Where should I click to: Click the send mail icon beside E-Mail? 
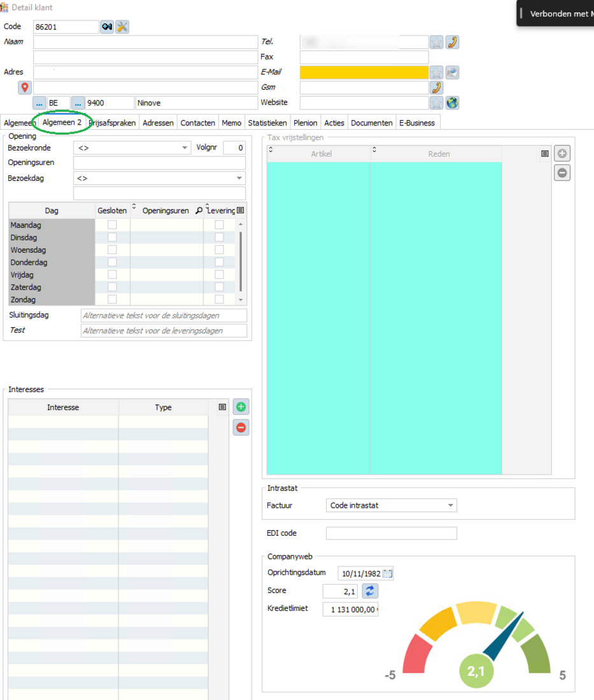tap(452, 73)
